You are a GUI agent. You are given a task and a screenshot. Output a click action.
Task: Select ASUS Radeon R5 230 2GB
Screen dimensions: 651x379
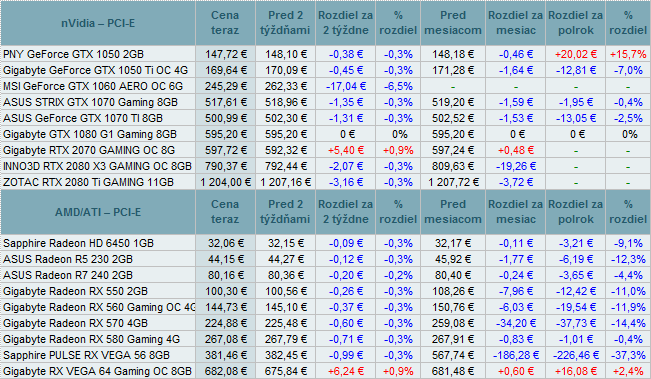click(x=68, y=259)
